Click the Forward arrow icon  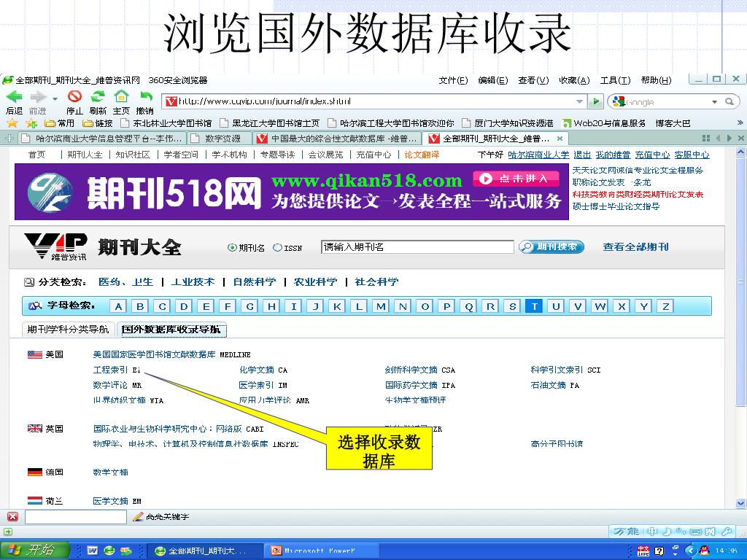[38, 97]
